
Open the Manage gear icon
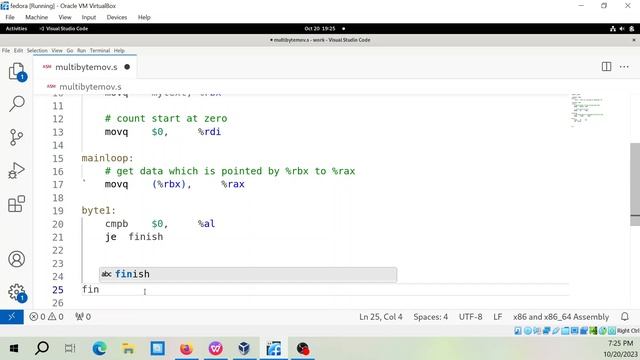point(17,292)
